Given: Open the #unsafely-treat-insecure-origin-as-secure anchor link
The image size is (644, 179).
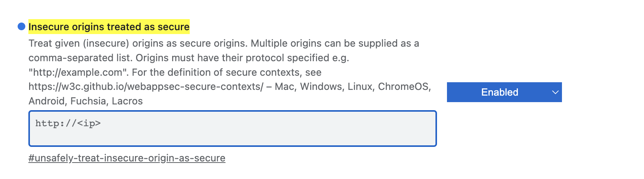Looking at the screenshot, I should click(x=127, y=158).
